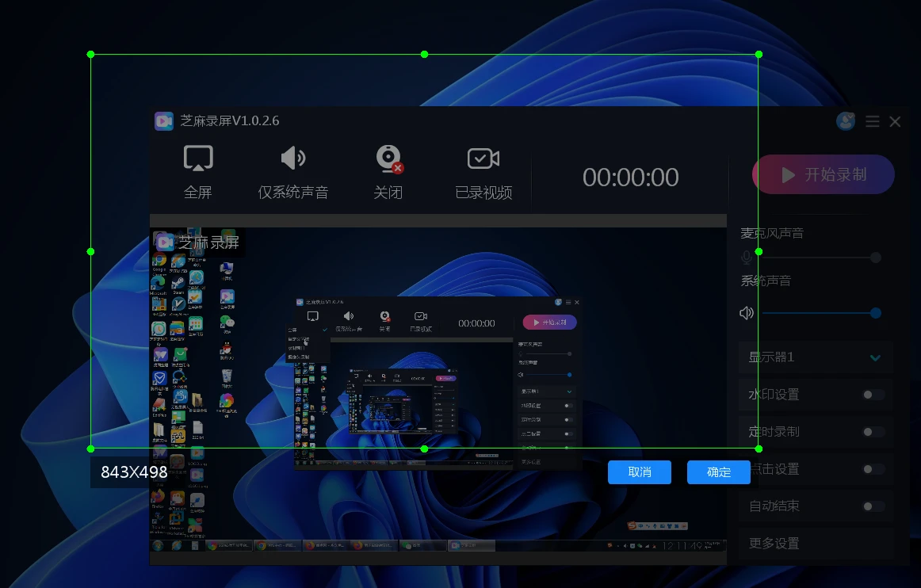Click the 开始录制 start recording button

[823, 174]
